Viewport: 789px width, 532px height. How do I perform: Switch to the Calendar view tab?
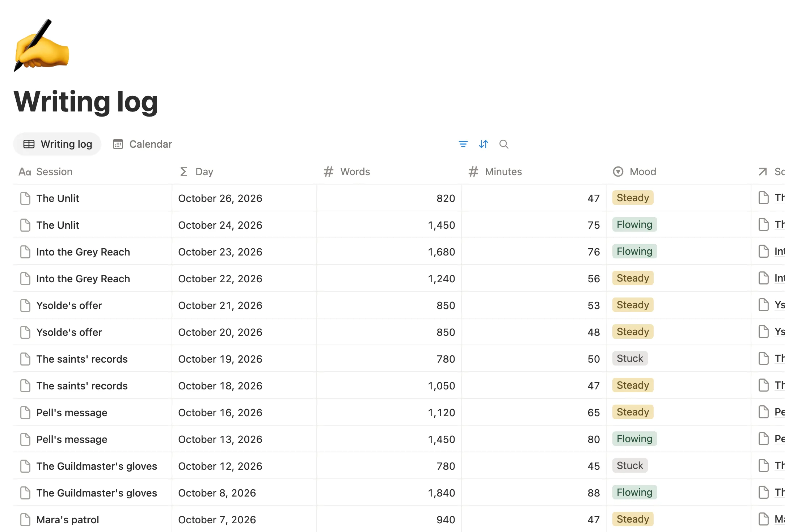coord(142,144)
